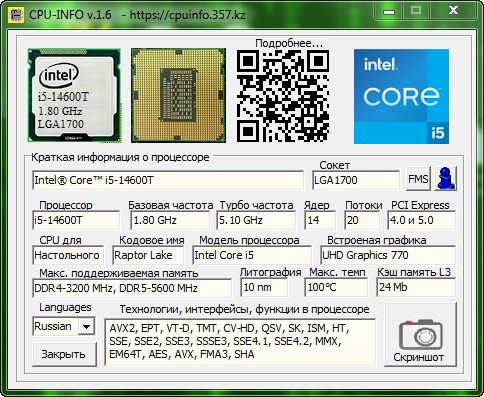Click the Ядер field showing 14
The image size is (484, 397).
tap(320, 220)
